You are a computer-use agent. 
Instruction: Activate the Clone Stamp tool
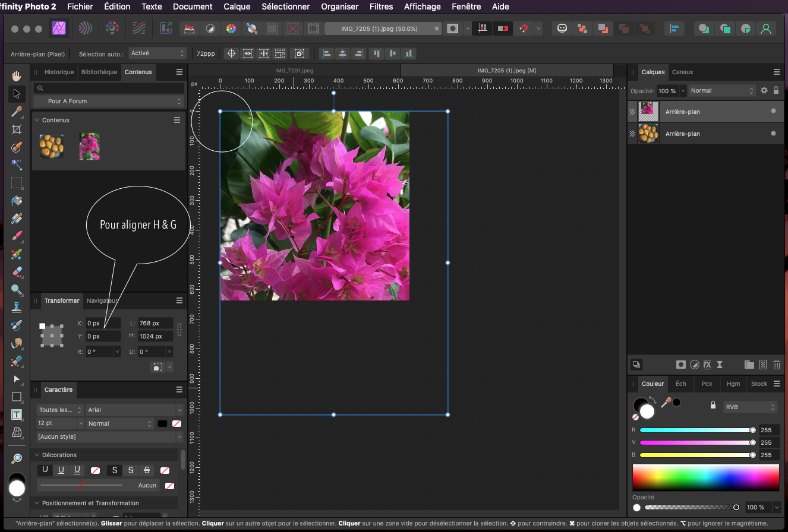coord(17,308)
